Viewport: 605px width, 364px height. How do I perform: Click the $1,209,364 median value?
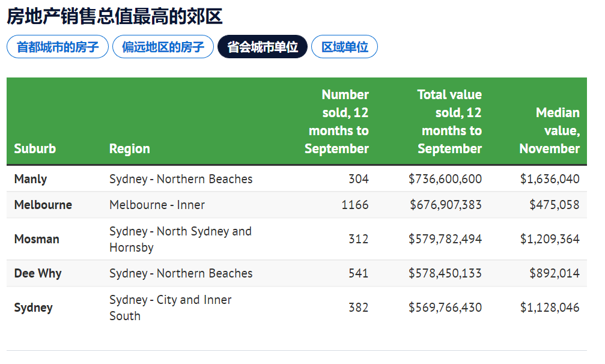coord(550,239)
